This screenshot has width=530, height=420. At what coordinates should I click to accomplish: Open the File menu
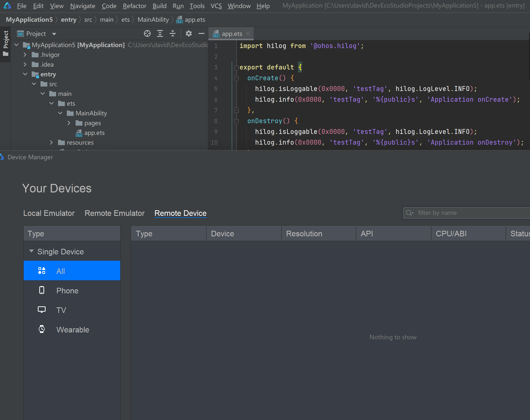pos(22,6)
